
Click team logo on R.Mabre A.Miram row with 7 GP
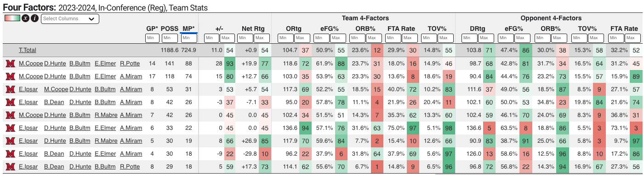9,115
